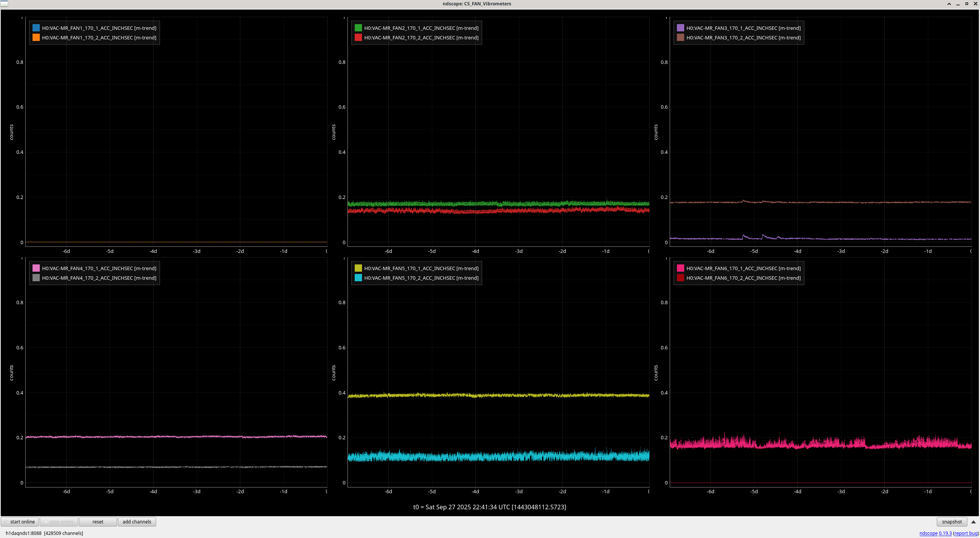Click FAN4_170_1 pink legend swatch
The width and height of the screenshot is (980, 538).
tap(36, 268)
